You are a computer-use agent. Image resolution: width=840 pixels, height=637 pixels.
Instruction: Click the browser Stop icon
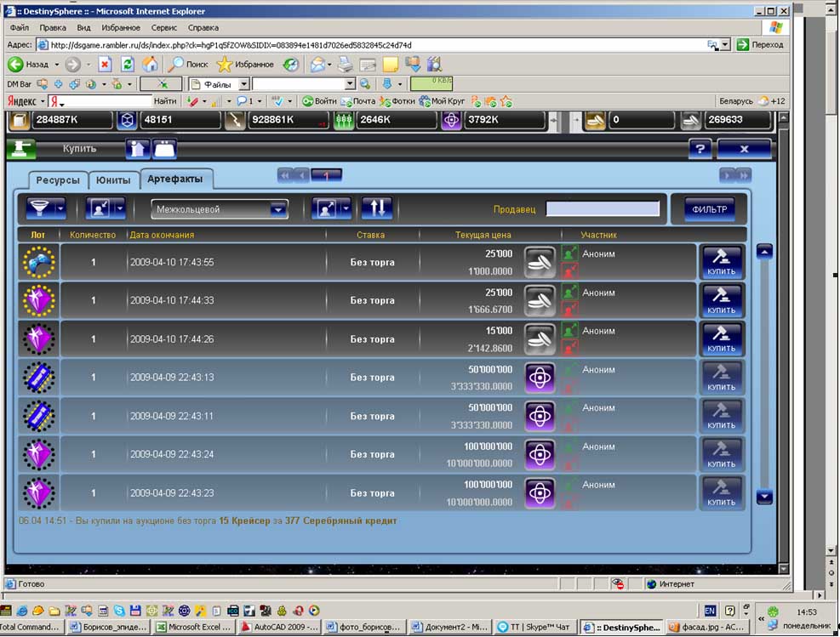pos(105,65)
